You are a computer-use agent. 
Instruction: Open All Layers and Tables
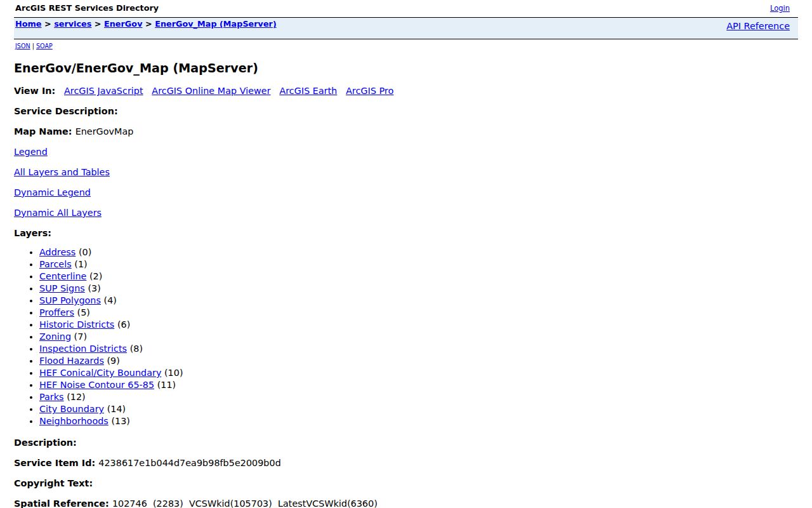pos(62,172)
